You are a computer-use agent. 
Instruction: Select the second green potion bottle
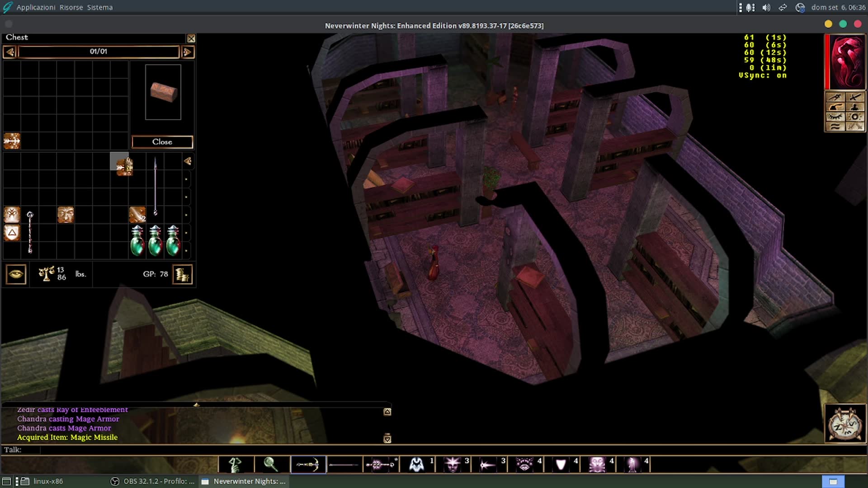[x=155, y=241]
